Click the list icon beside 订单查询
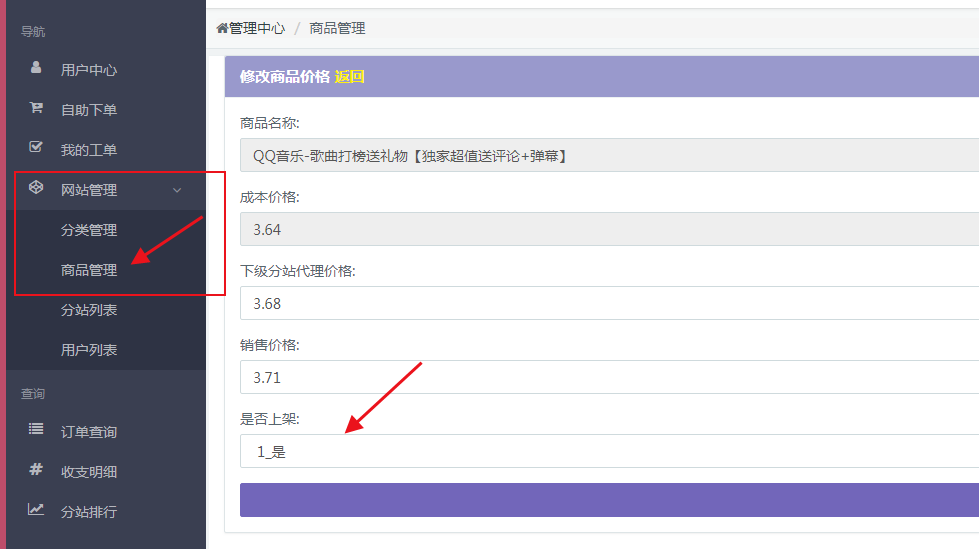 [x=36, y=430]
